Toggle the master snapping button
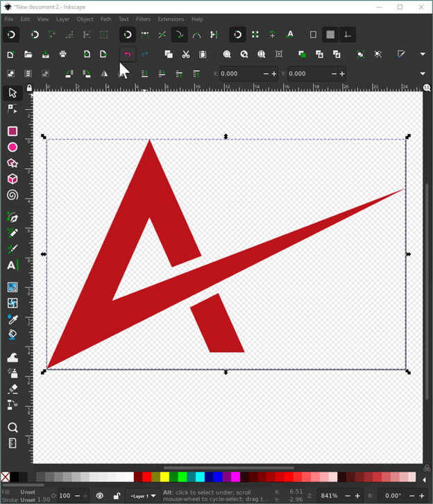 pos(11,35)
